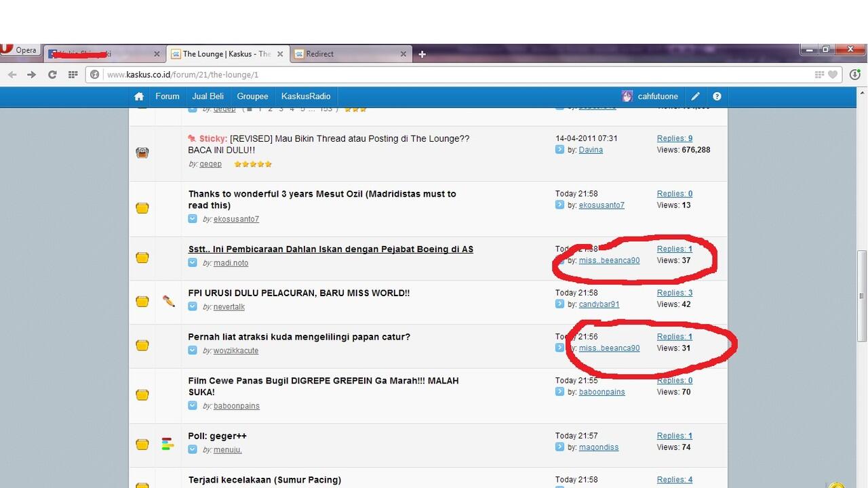This screenshot has width=868, height=488.
Task: Go forward to the next page
Action: tap(31, 75)
